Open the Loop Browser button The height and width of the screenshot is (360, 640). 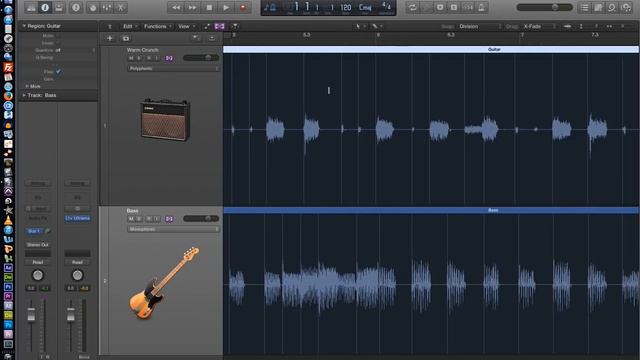click(x=612, y=7)
